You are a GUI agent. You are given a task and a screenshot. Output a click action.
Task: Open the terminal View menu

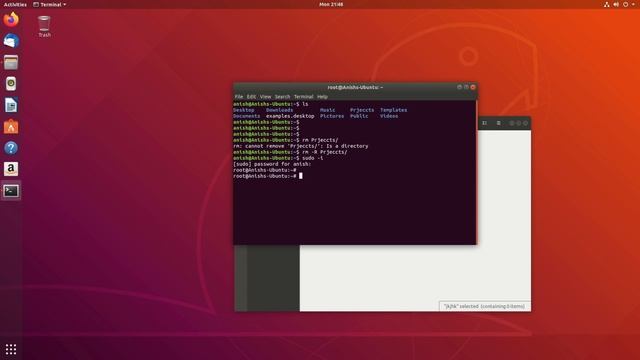click(265, 97)
